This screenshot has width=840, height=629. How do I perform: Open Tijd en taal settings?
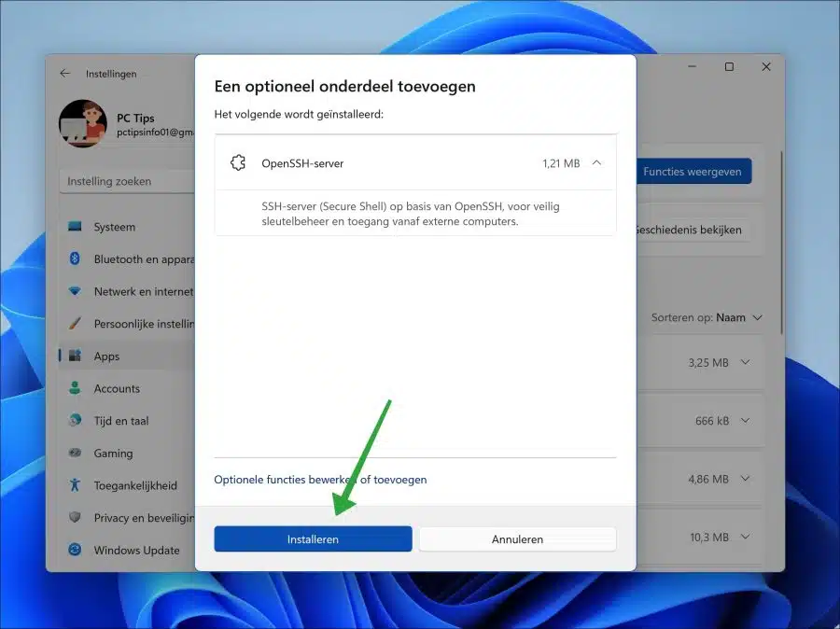pyautogui.click(x=127, y=421)
